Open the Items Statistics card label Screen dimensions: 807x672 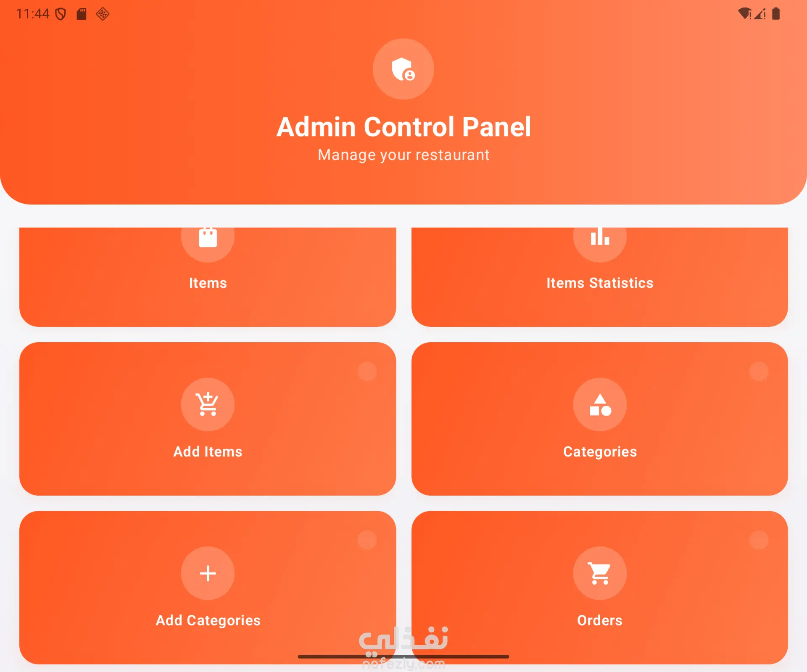600,283
